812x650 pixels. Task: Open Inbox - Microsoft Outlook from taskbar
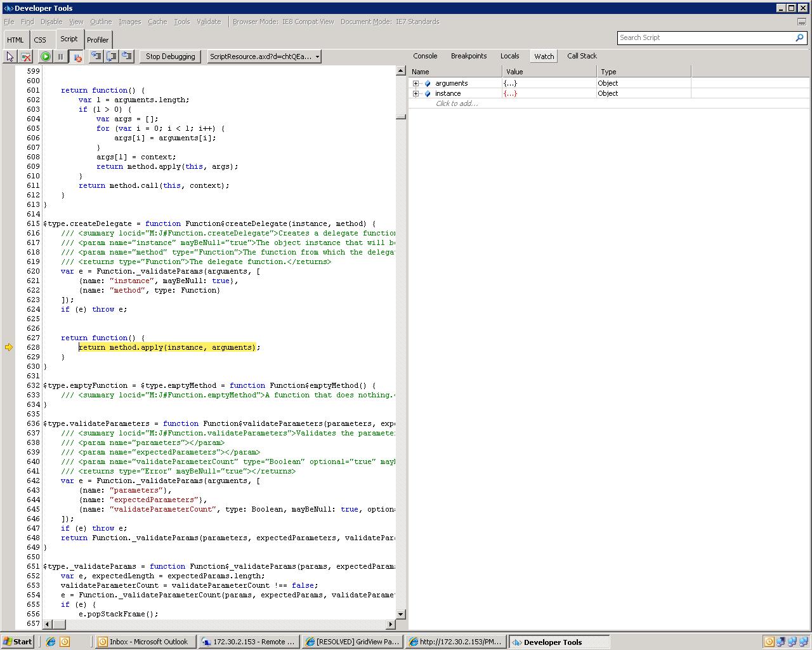pyautogui.click(x=145, y=642)
